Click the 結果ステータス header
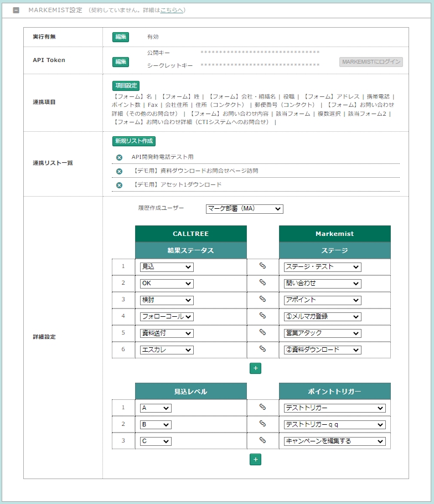Screen dimensions: 434x504 coord(191,250)
